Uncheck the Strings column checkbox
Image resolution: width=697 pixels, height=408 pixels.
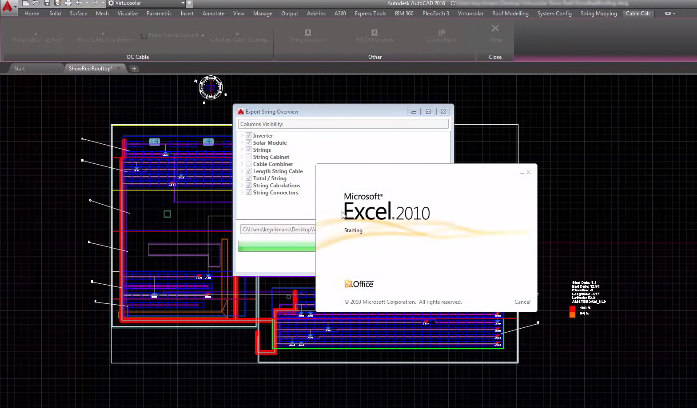tap(249, 149)
